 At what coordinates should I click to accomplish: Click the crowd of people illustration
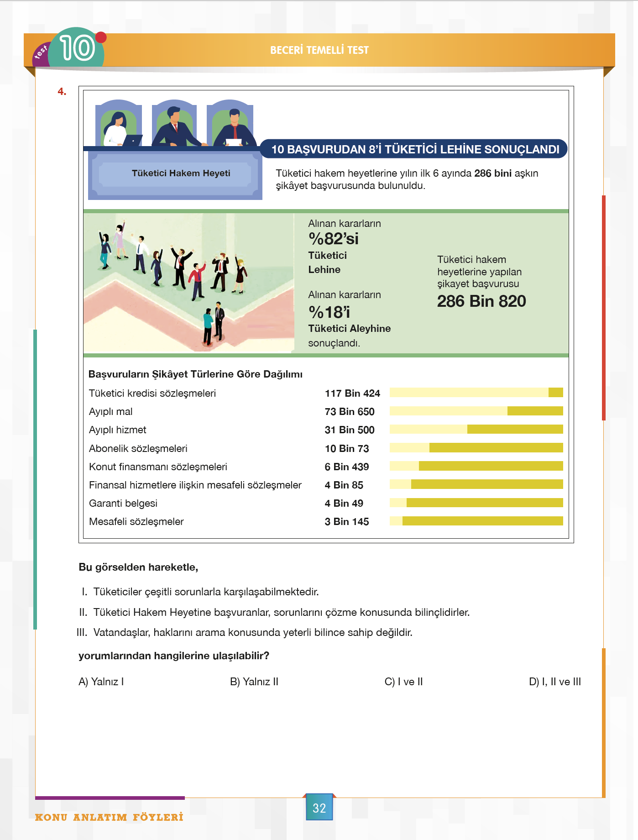coord(188,283)
